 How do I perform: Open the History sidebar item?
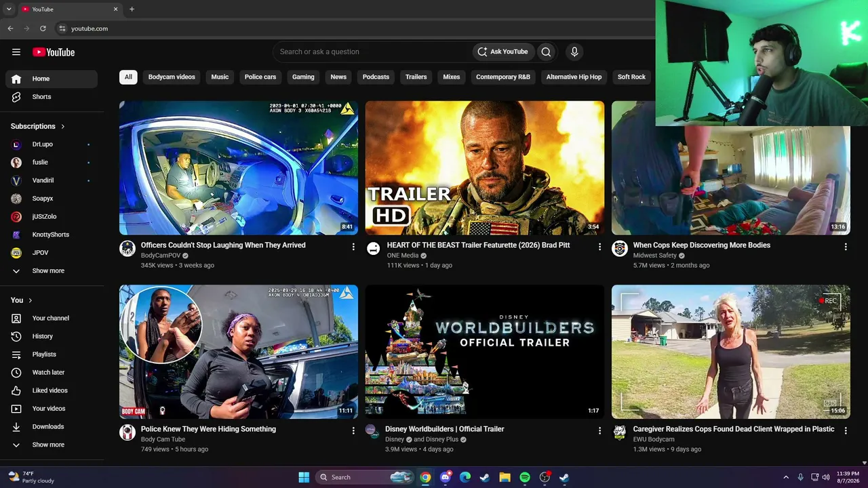(52, 336)
